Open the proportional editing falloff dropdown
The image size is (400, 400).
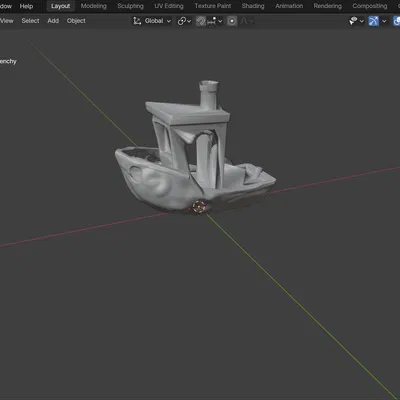coord(246,21)
